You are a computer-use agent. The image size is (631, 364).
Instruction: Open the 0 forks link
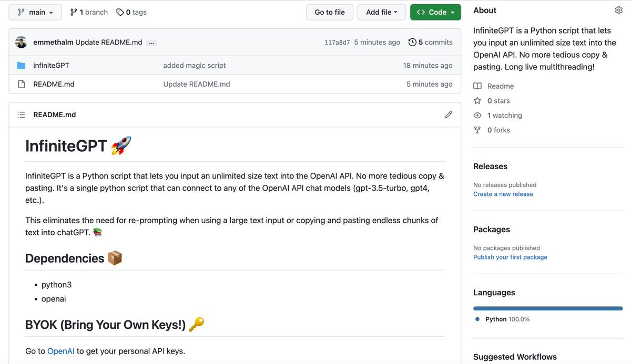(498, 130)
